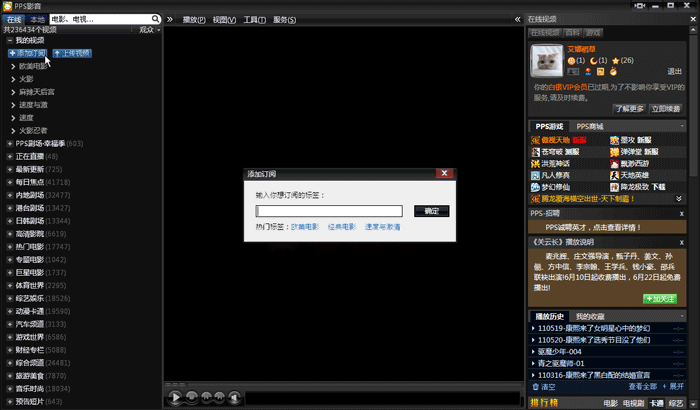
Task: Close the PPS-招聘 notice
Action: pyautogui.click(x=682, y=213)
